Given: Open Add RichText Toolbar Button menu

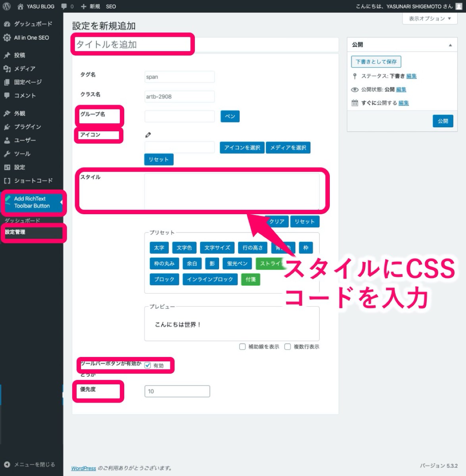Looking at the screenshot, I should [32, 202].
